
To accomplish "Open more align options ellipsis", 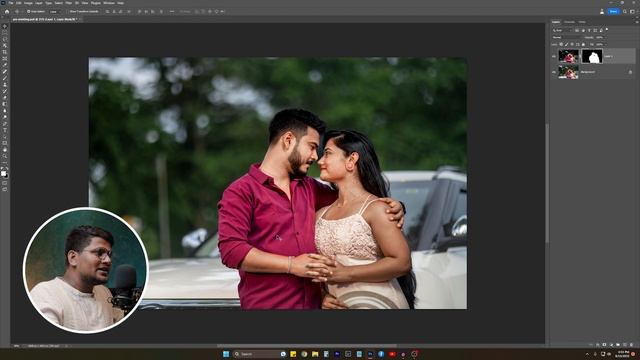I will (172, 11).
